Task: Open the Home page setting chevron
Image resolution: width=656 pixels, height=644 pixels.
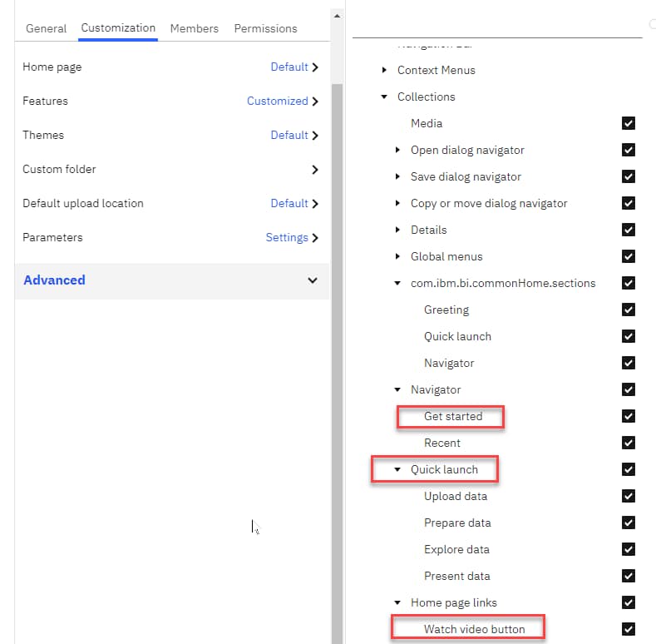Action: click(315, 67)
